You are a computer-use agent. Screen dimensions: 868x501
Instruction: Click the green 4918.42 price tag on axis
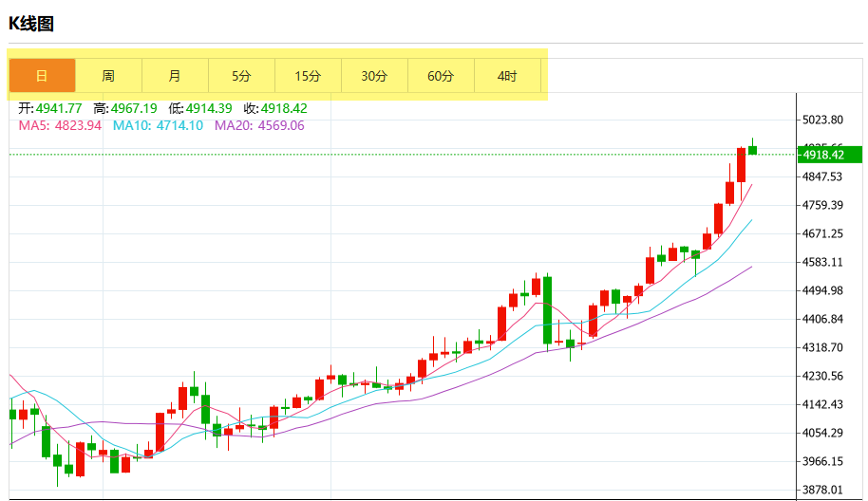pyautogui.click(x=828, y=155)
